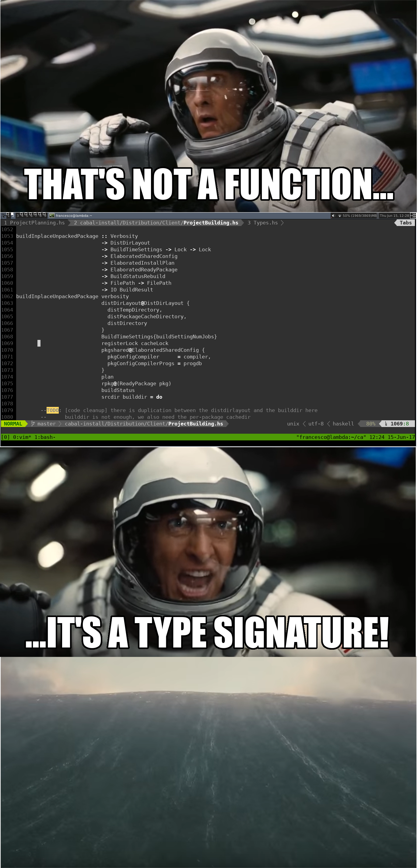The image size is (418, 868).
Task: Click the volume speaker icon
Action: (x=334, y=216)
